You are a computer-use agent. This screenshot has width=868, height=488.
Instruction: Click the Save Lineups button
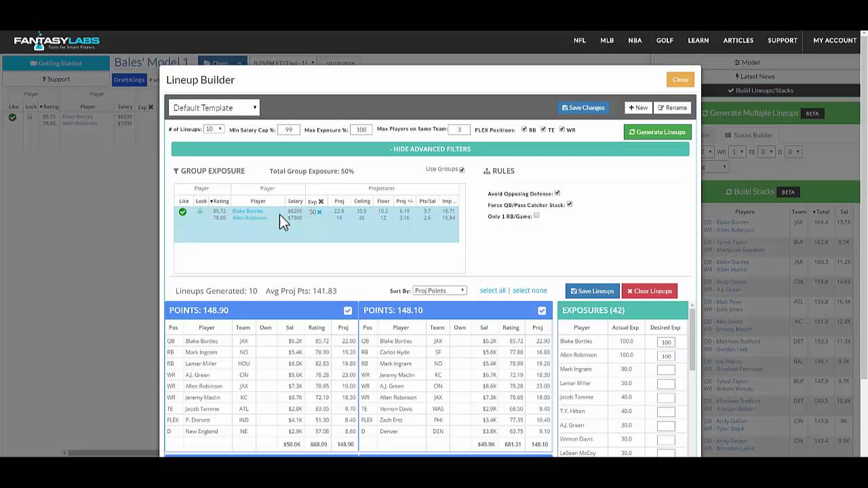point(593,291)
